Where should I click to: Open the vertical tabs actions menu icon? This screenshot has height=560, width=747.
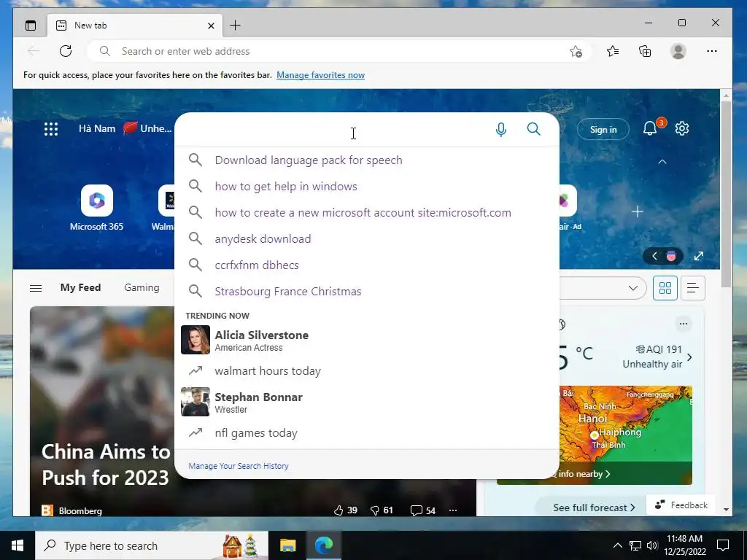coord(31,26)
